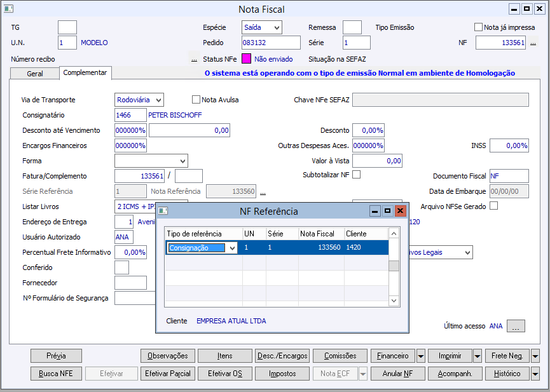Close the NF Referência popup window
This screenshot has height=392, width=550.
click(400, 211)
